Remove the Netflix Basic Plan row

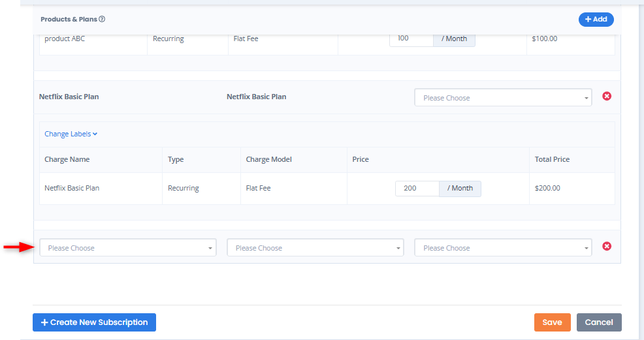[x=607, y=96]
